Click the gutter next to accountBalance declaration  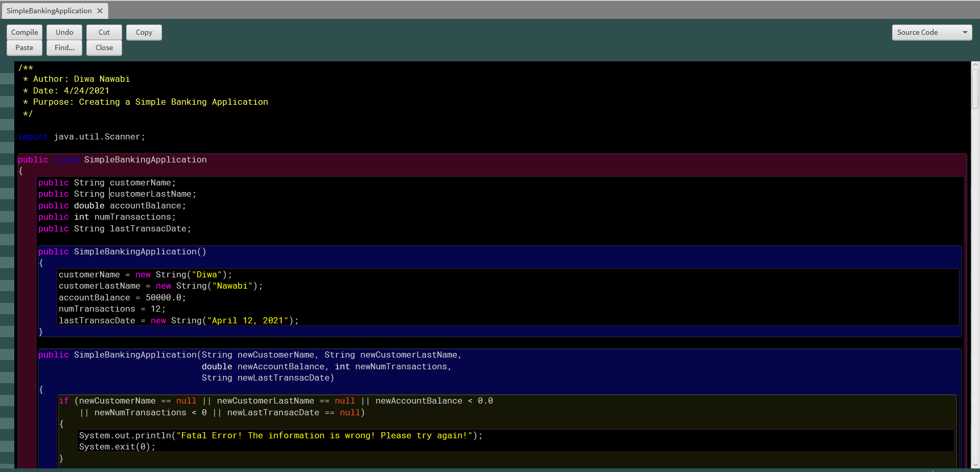[7, 205]
